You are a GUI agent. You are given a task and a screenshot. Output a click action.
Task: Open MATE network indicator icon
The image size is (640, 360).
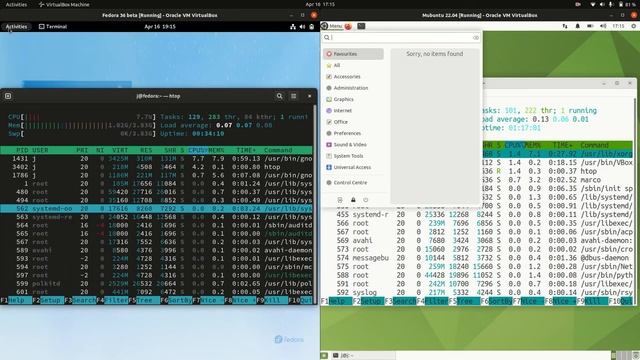(565, 26)
